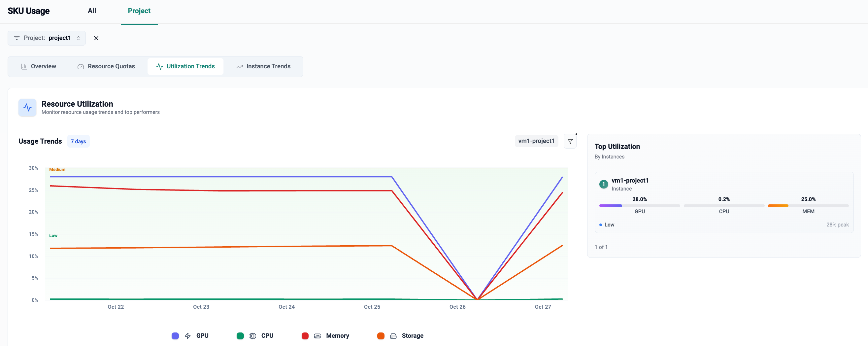Toggle Memory series via red legend swatch

click(305, 335)
